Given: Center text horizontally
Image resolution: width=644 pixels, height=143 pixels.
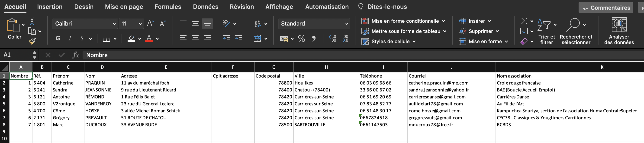Looking at the screenshot, I should coord(195,38).
